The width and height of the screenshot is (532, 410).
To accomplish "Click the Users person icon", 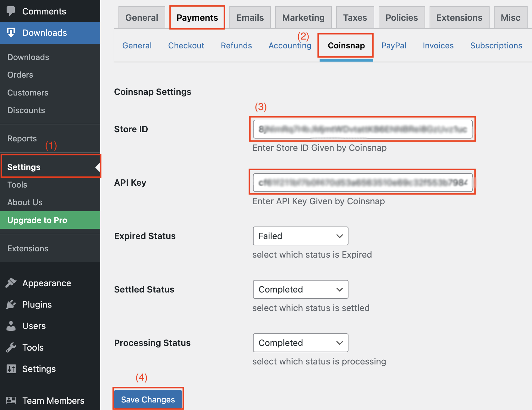I will point(11,326).
